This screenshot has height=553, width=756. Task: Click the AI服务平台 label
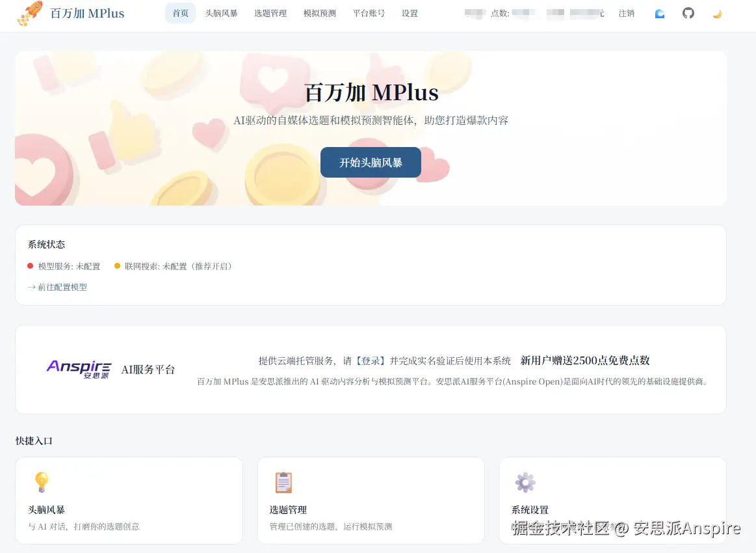click(148, 370)
